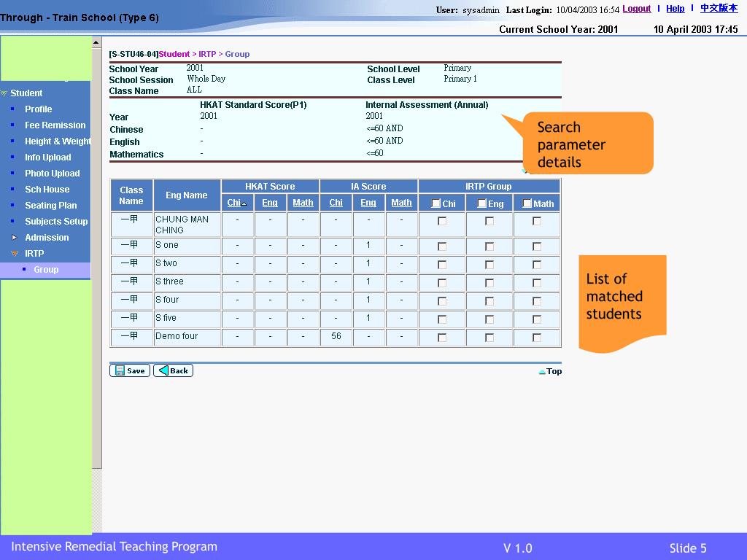Click the IA Chi score 56 cell
The width and height of the screenshot is (747, 560).
pos(336,336)
